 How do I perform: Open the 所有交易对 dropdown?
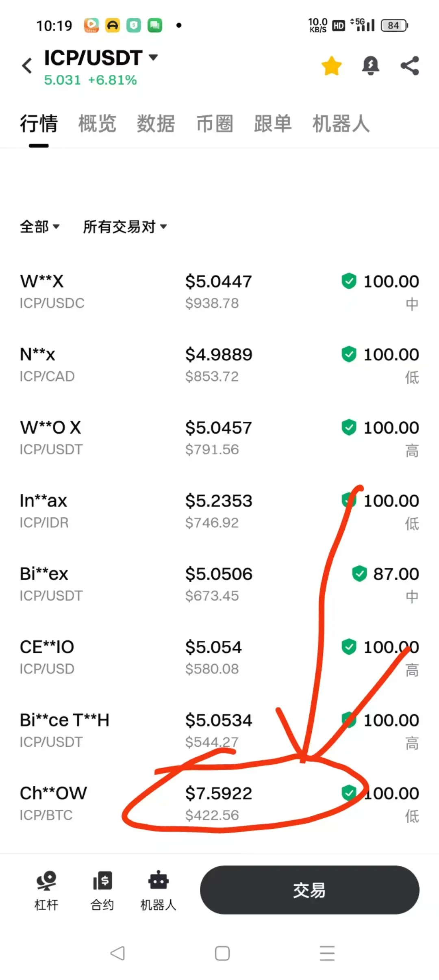125,227
